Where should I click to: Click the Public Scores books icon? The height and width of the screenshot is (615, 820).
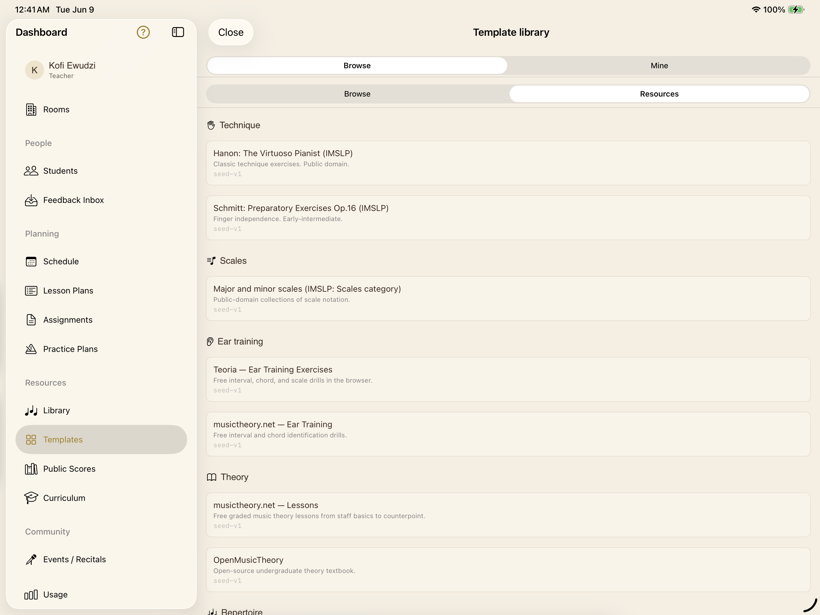point(31,469)
